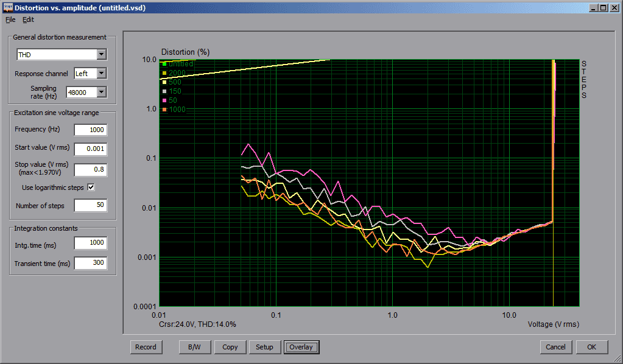Image resolution: width=623 pixels, height=364 pixels.
Task: Open the File menu
Action: click(x=10, y=19)
